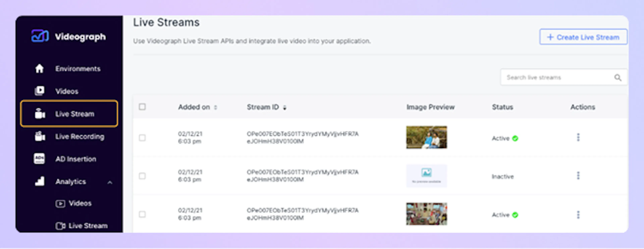Click the Create Live Stream button
The image size is (644, 249).
583,37
